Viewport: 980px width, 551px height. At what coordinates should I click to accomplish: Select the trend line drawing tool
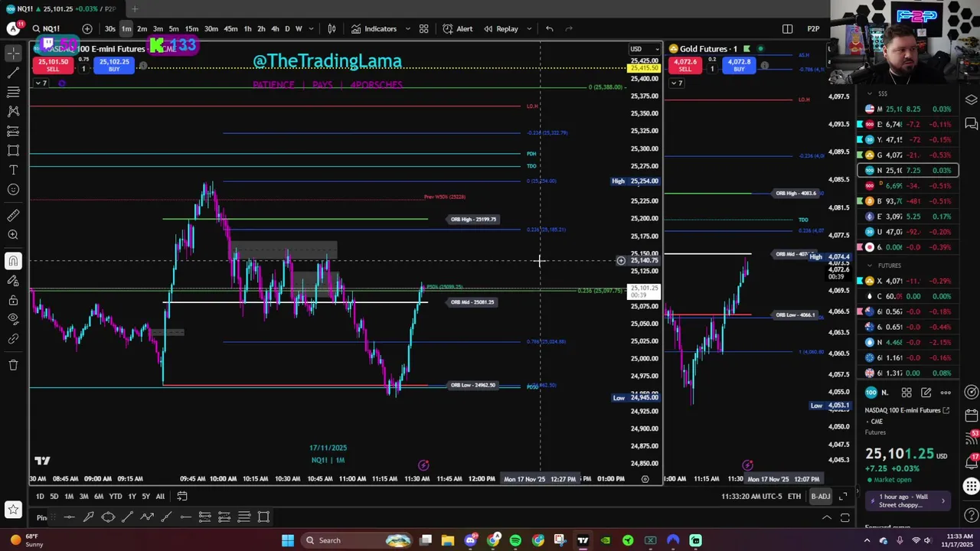point(13,73)
